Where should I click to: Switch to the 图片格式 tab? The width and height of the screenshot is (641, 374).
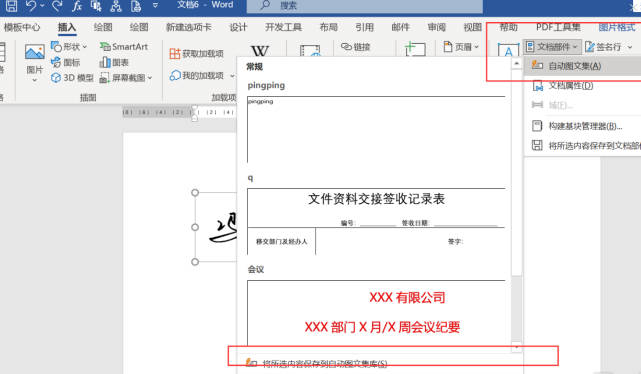[x=617, y=27]
